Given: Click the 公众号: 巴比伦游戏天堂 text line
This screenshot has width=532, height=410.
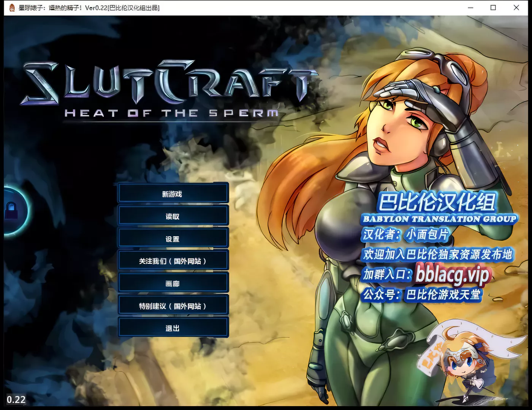Looking at the screenshot, I should click(422, 295).
